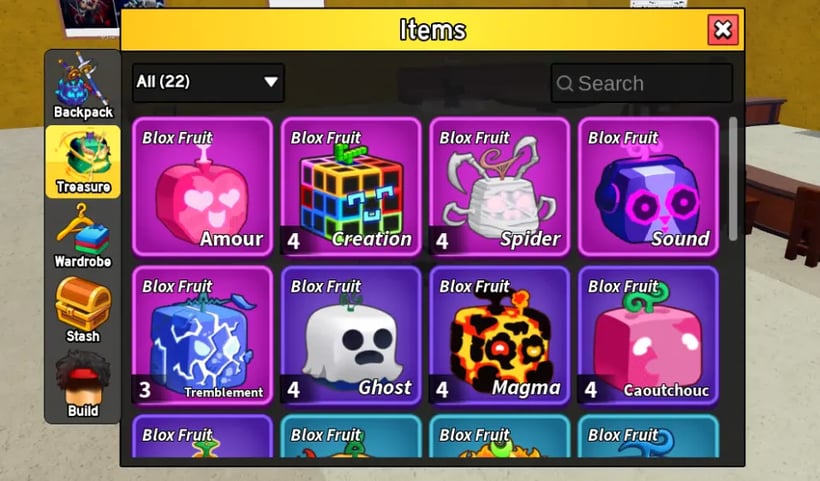Image resolution: width=820 pixels, height=481 pixels.
Task: Click the dropdown arrow beside All (22)
Action: (x=270, y=82)
